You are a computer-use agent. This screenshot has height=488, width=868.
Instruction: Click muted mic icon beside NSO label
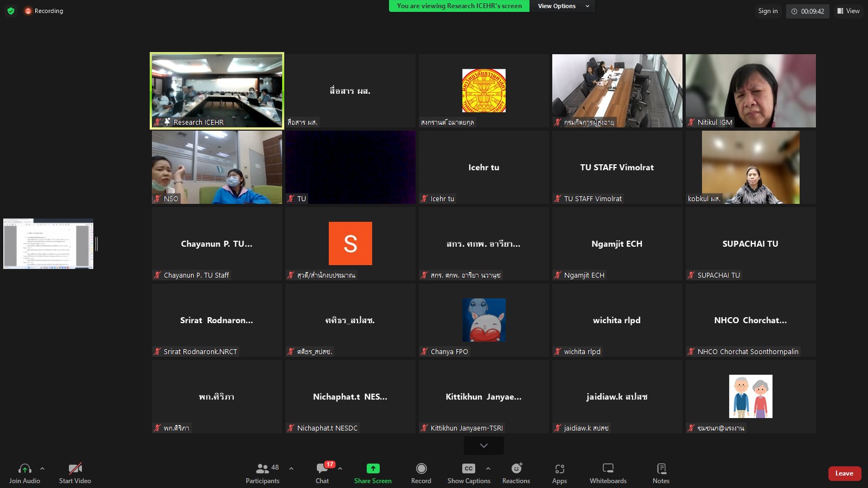[x=157, y=198]
